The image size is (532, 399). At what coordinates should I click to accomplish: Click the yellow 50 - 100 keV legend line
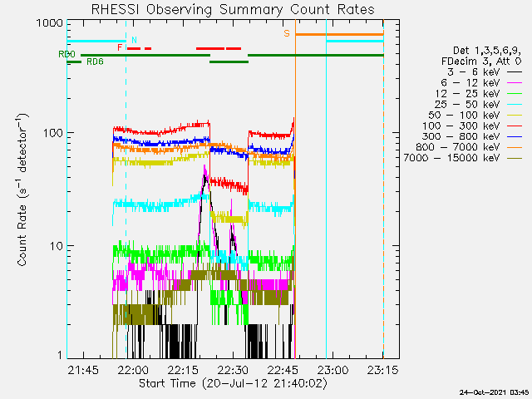pyautogui.click(x=515, y=115)
